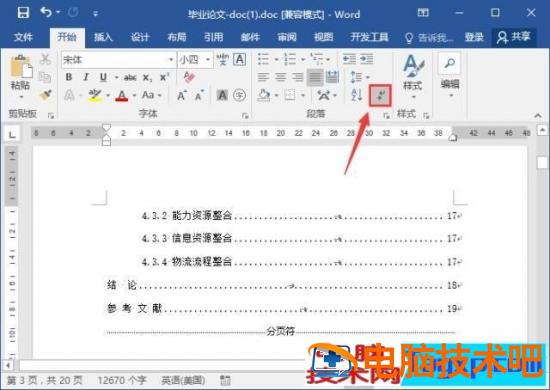
Task: Switch to the 引用 tab
Action: coord(213,37)
